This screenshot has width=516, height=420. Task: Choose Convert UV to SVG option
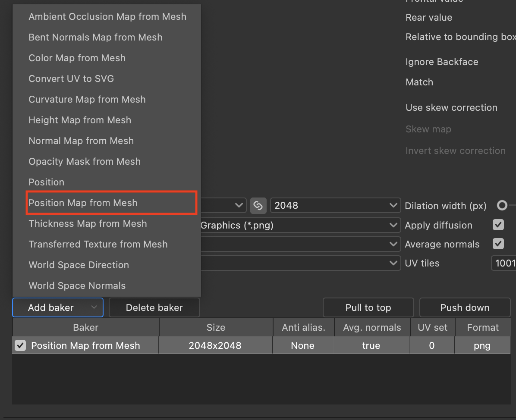tap(71, 78)
